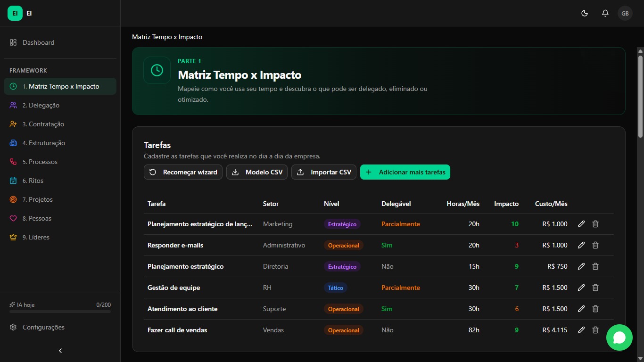
Task: Click the IA hoje usage progress bar
Action: [x=60, y=312]
